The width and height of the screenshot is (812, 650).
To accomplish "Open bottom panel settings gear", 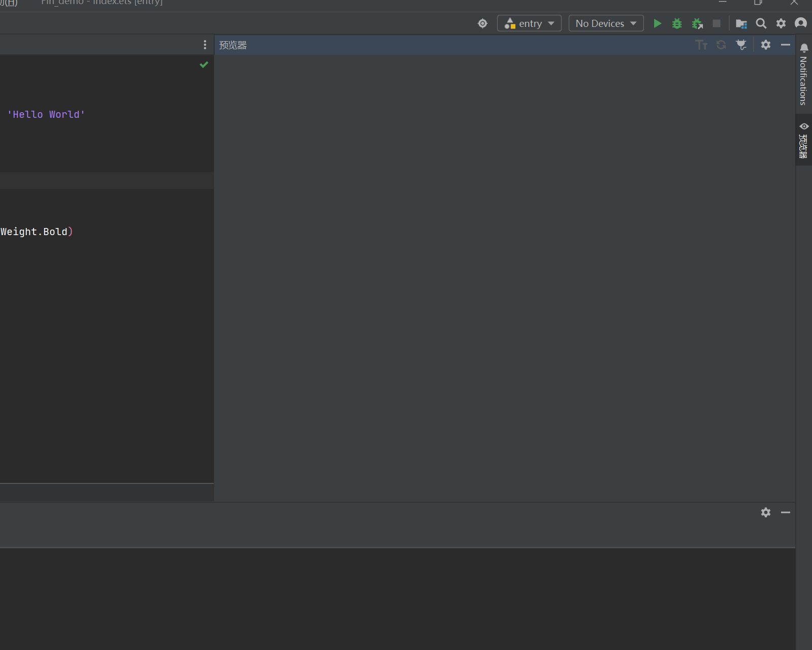I will click(x=766, y=512).
